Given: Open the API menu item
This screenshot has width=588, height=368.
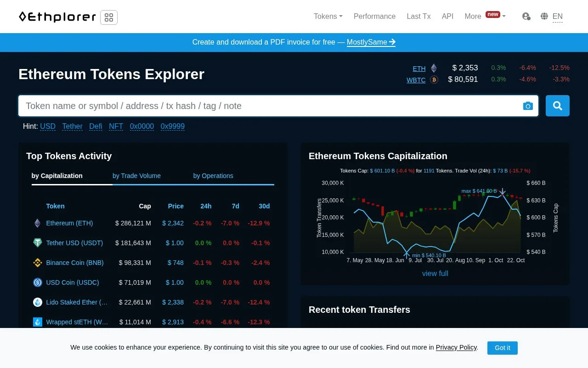Looking at the screenshot, I should (x=447, y=17).
